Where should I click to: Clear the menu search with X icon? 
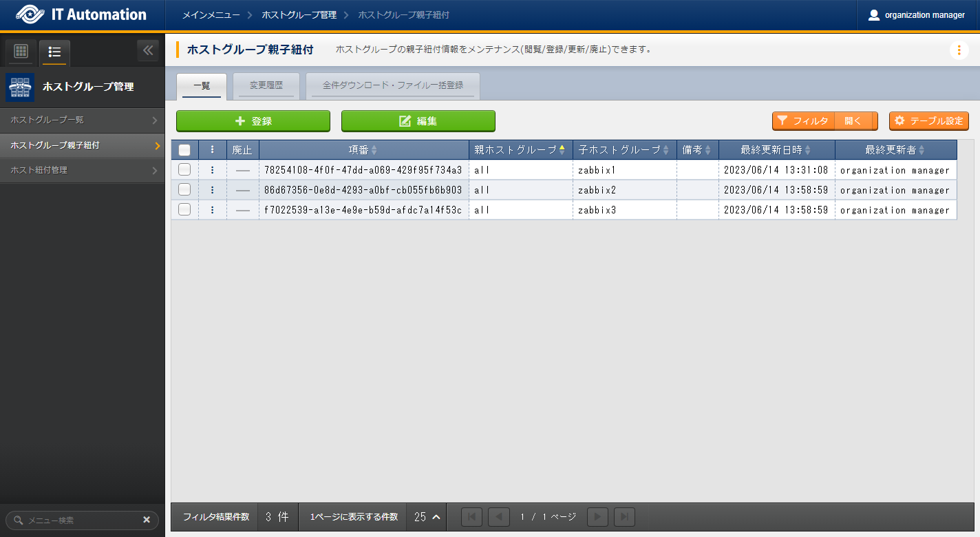[x=147, y=520]
